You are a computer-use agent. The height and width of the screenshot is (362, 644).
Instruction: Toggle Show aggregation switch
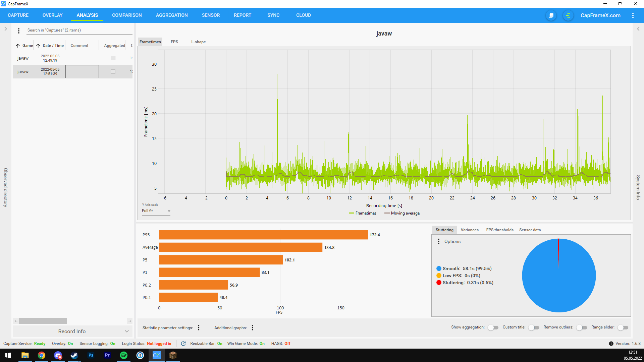(493, 327)
